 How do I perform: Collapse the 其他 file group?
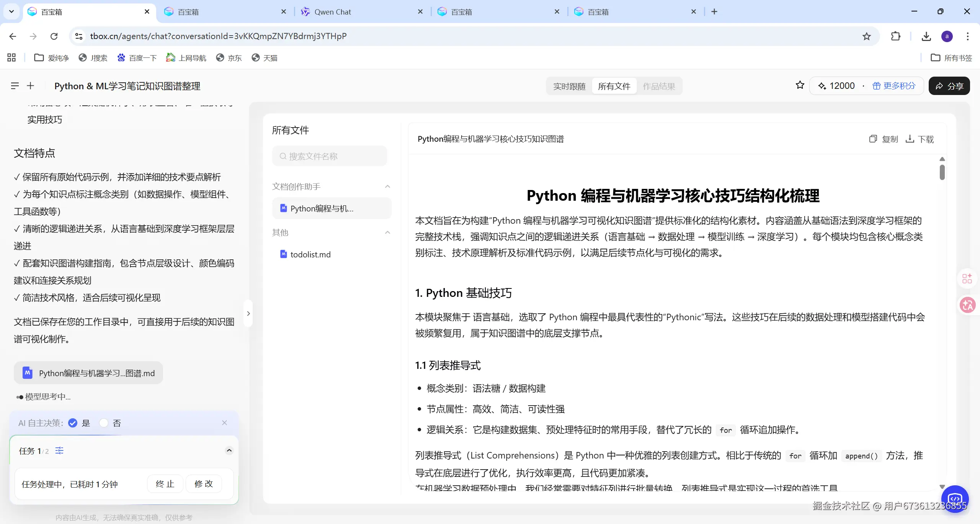click(x=387, y=233)
